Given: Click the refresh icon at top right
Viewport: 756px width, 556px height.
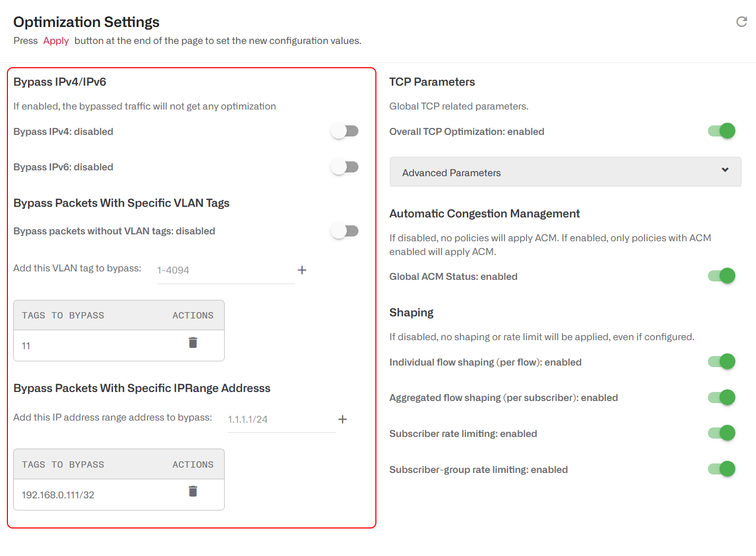Looking at the screenshot, I should tap(741, 22).
